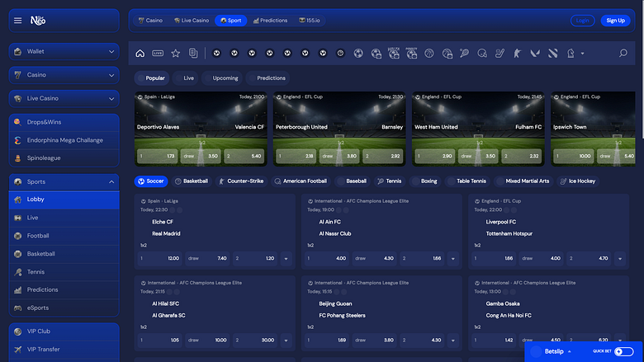Open the bet history documents icon
644x362 pixels.
tap(193, 53)
